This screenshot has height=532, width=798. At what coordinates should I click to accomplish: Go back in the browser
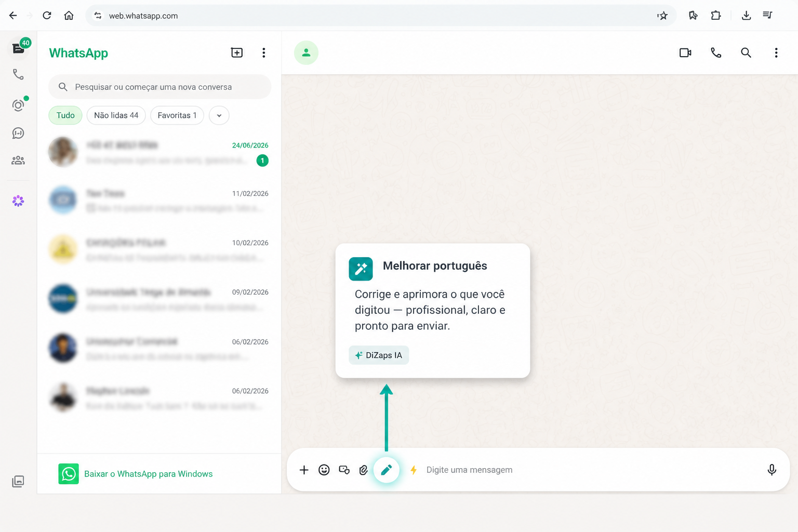[13, 16]
